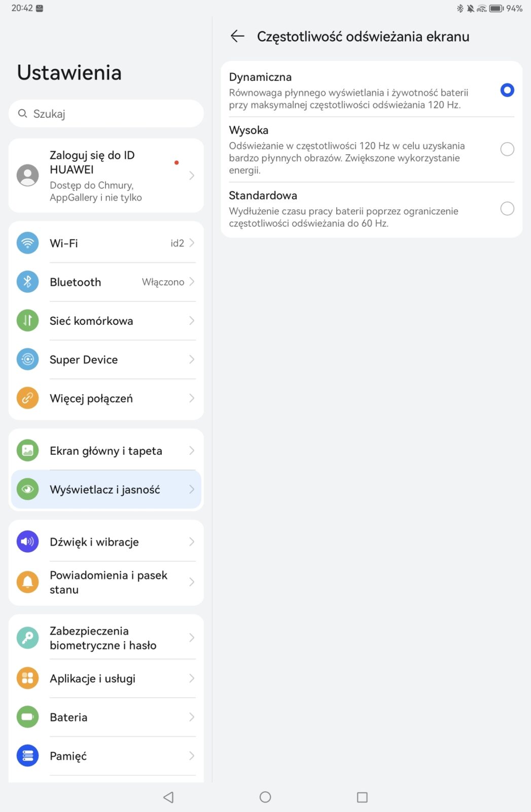
Task: Tap the Home circle navigation button
Action: [265, 797]
